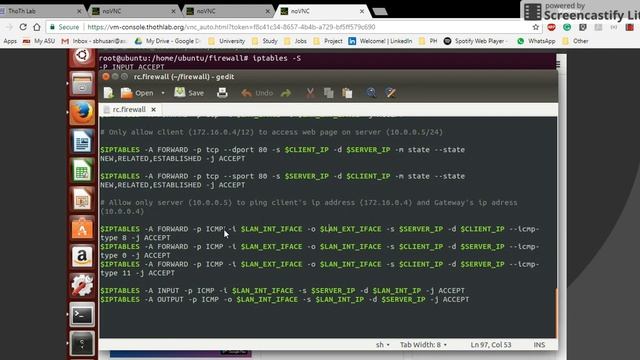Reload the browser page
Viewport: 640px width, 360px height.
coord(23,27)
